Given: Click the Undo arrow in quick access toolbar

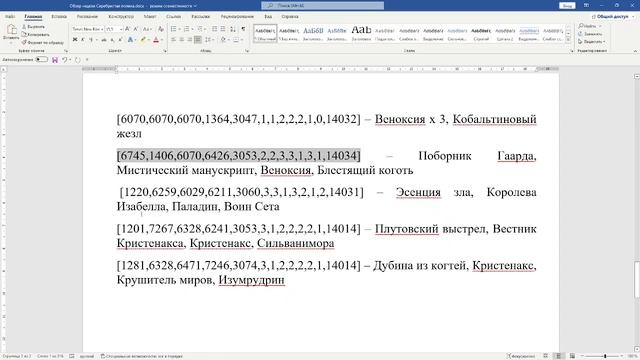Looking at the screenshot, I should click(x=64, y=60).
